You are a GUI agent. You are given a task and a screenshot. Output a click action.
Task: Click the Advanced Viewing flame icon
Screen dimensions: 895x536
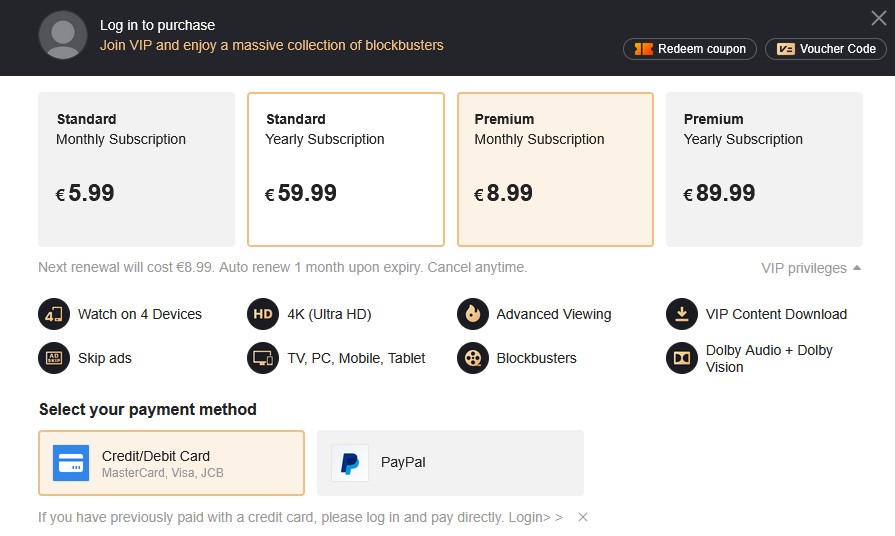point(473,314)
